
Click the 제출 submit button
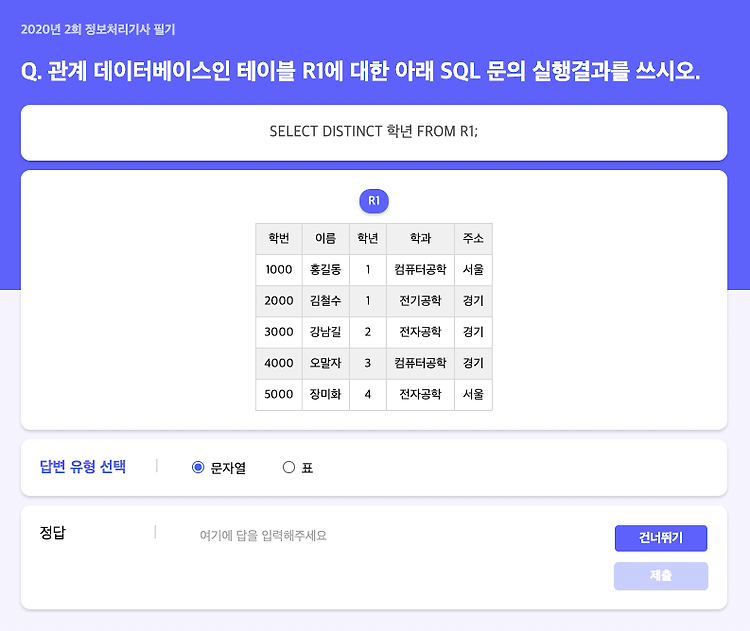point(661,576)
